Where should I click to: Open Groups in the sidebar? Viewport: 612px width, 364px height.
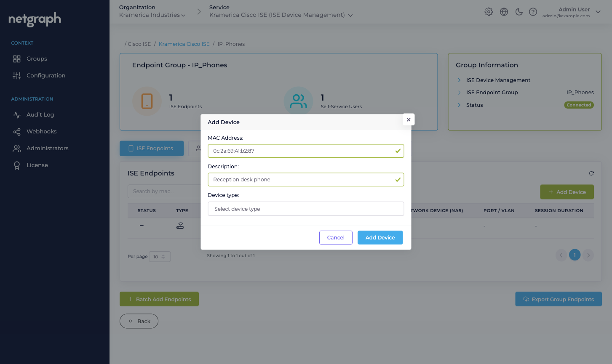[37, 59]
